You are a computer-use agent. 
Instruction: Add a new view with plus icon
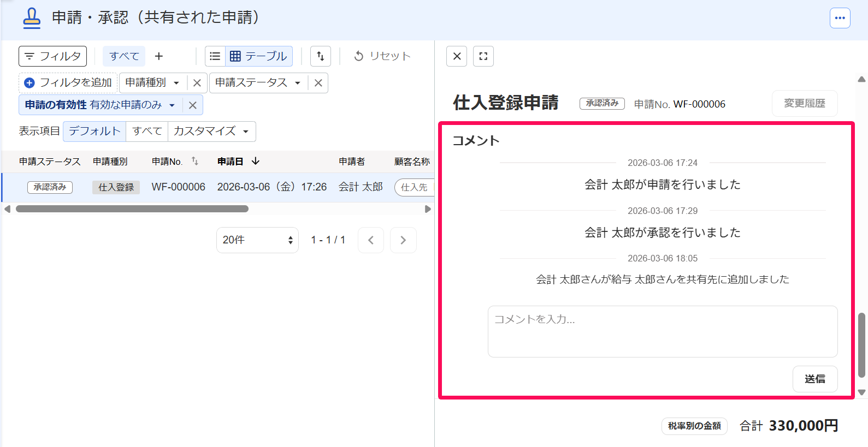pos(159,56)
